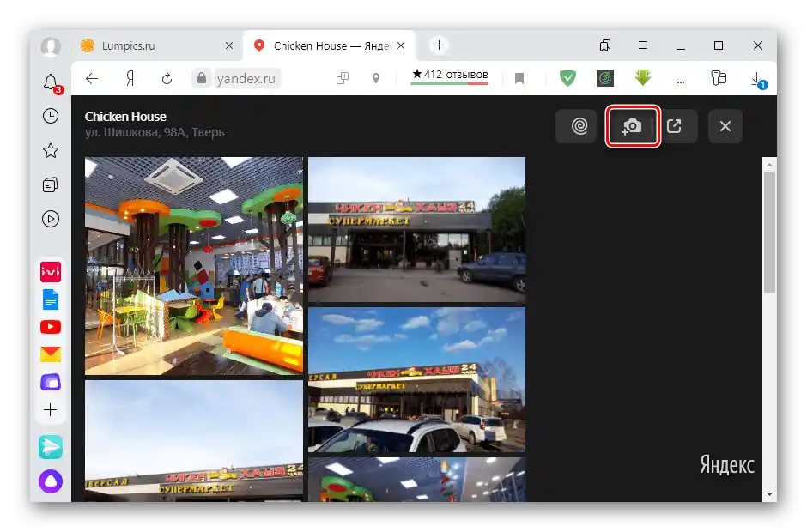Go back to the previous page
The height and width of the screenshot is (532, 807).
click(92, 79)
